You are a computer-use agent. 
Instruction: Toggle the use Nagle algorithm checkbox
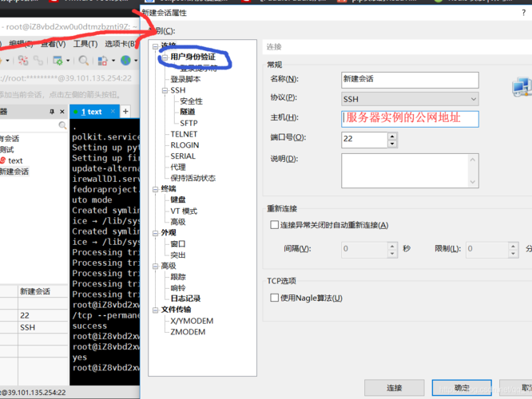coord(274,298)
